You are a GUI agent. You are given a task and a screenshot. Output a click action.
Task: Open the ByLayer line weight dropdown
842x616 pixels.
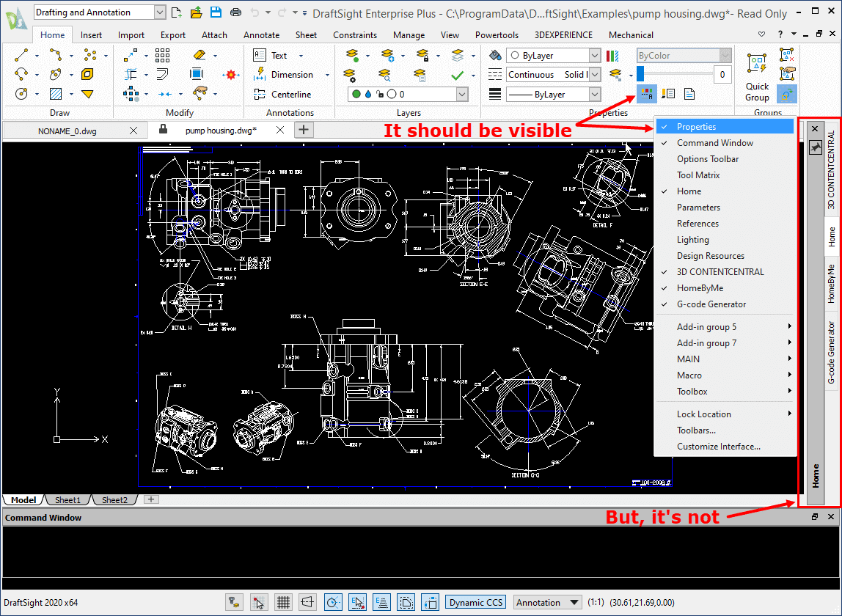595,95
